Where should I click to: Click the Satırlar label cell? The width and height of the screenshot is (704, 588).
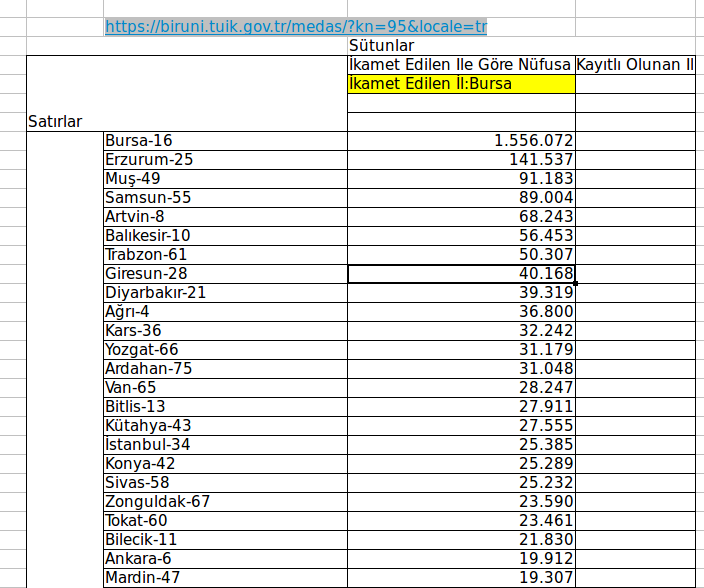coord(55,122)
